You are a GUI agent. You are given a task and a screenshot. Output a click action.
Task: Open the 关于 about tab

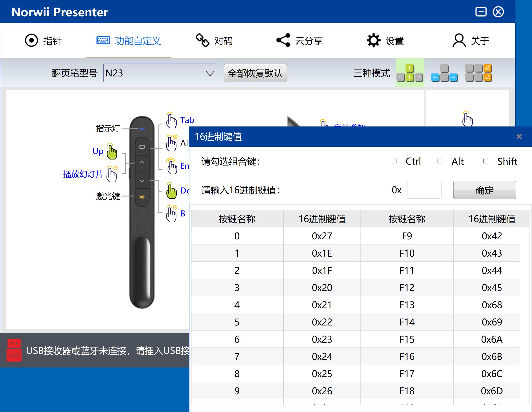click(x=471, y=40)
